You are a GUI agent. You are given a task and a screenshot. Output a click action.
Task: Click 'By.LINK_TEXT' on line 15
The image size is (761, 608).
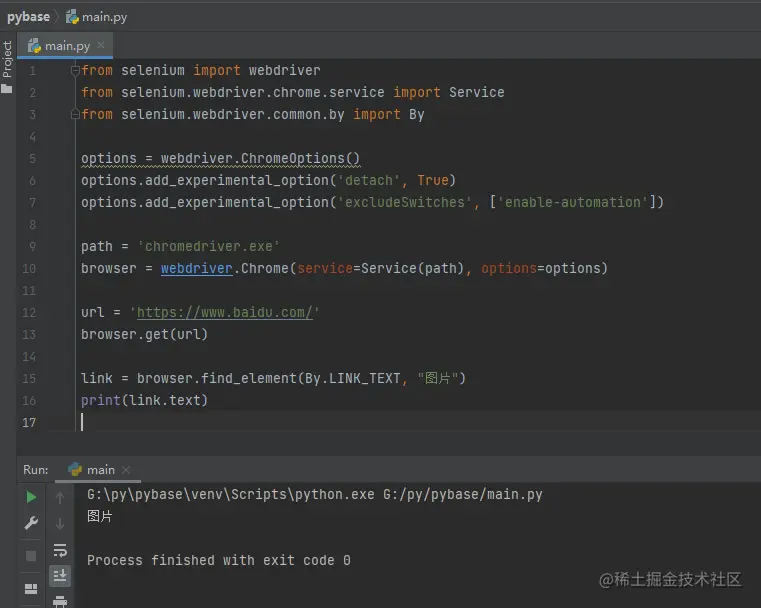352,378
